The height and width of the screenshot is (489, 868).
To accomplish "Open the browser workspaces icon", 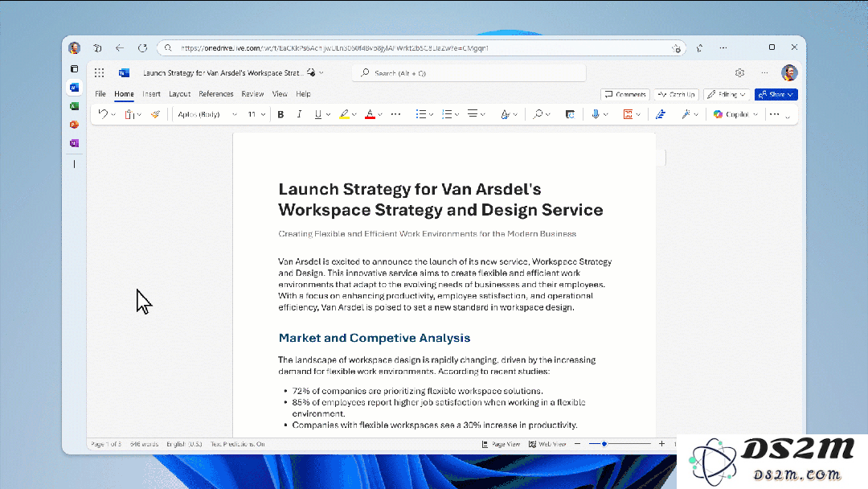I will [97, 48].
